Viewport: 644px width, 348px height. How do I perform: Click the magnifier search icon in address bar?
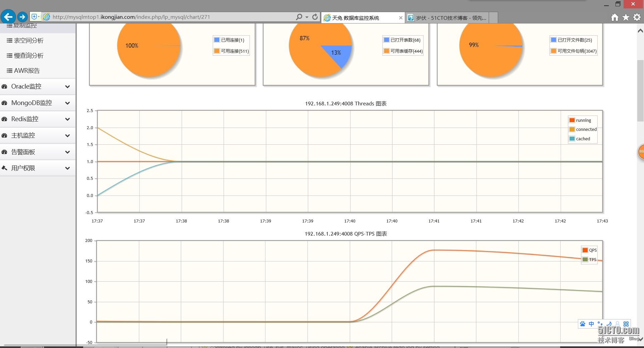tap(299, 17)
